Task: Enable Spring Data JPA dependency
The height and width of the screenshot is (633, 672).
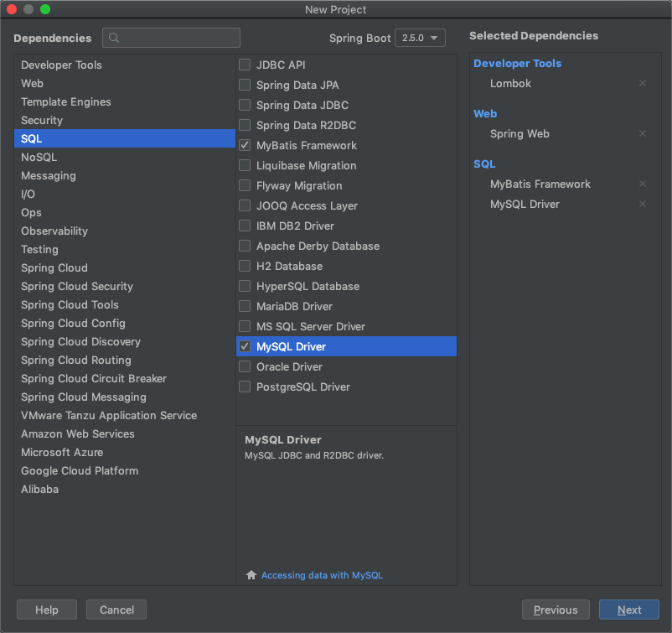Action: [245, 85]
